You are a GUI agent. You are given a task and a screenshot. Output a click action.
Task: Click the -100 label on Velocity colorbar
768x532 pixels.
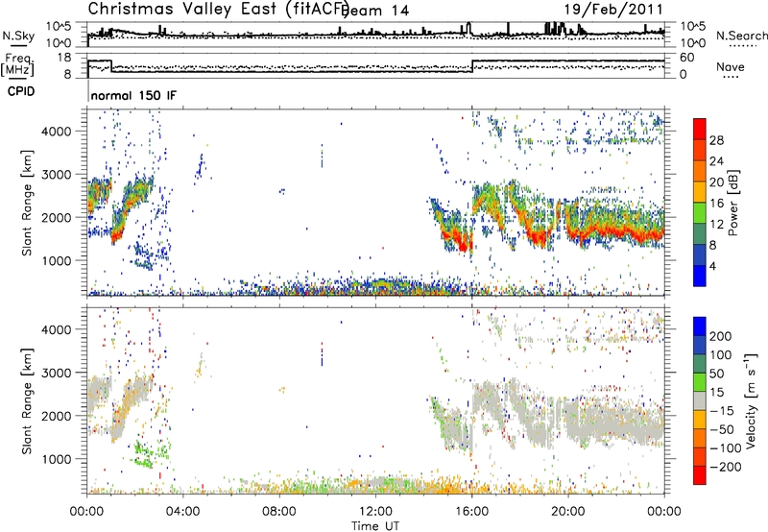(725, 448)
